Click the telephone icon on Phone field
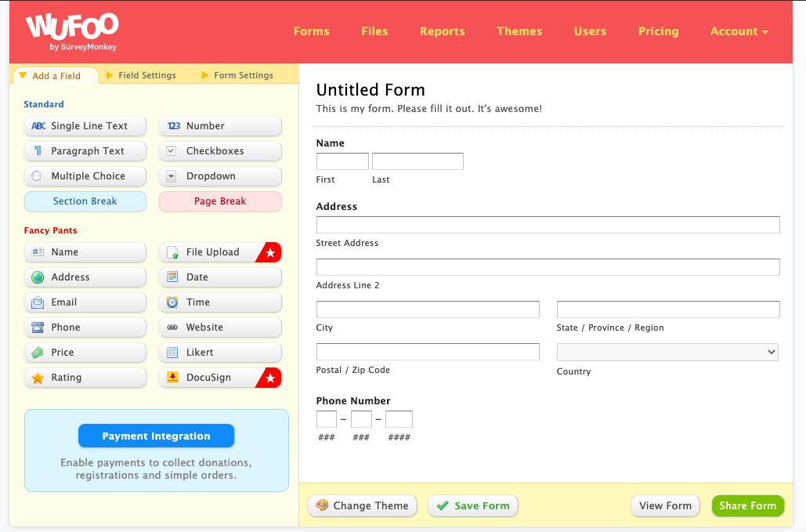The image size is (806, 532). (x=38, y=327)
